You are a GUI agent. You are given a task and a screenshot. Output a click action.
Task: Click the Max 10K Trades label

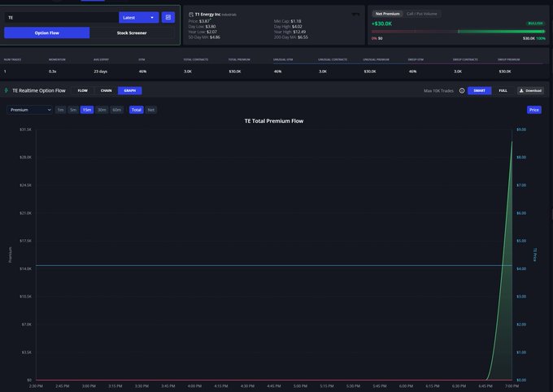click(438, 90)
